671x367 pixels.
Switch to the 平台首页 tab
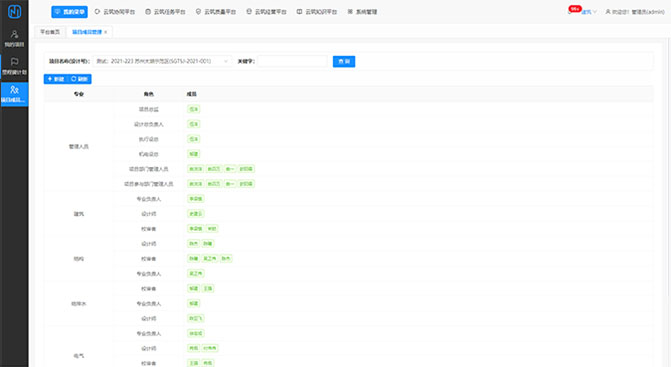point(50,32)
